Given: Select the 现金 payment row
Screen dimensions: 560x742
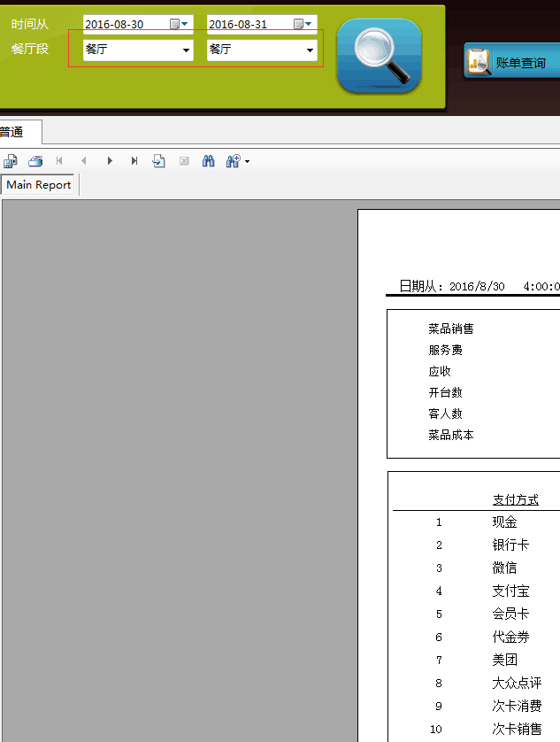Looking at the screenshot, I should tap(504, 522).
